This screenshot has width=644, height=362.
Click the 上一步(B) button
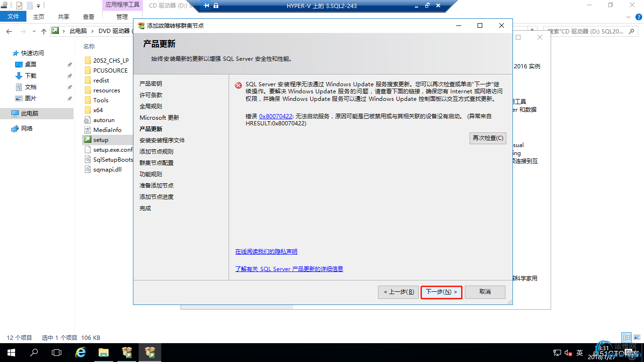(x=398, y=292)
